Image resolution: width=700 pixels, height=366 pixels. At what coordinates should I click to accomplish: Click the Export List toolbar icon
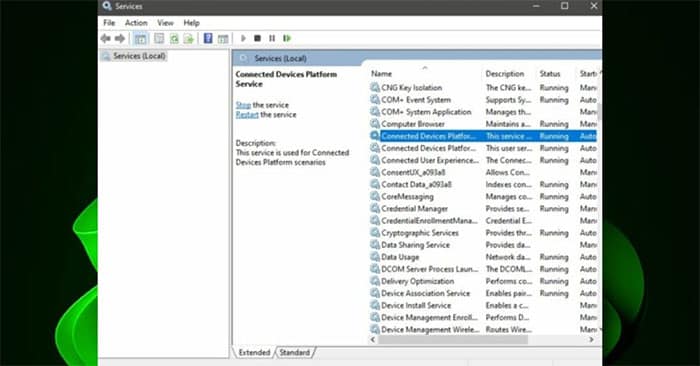click(189, 38)
